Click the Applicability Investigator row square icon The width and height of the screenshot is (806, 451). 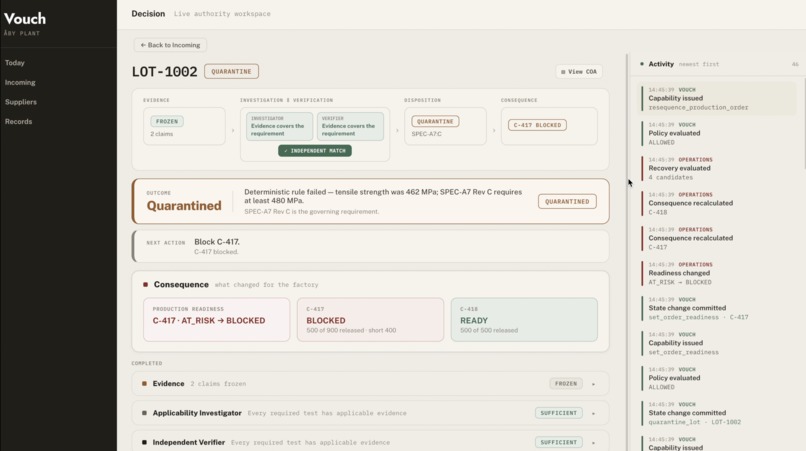coord(144,413)
